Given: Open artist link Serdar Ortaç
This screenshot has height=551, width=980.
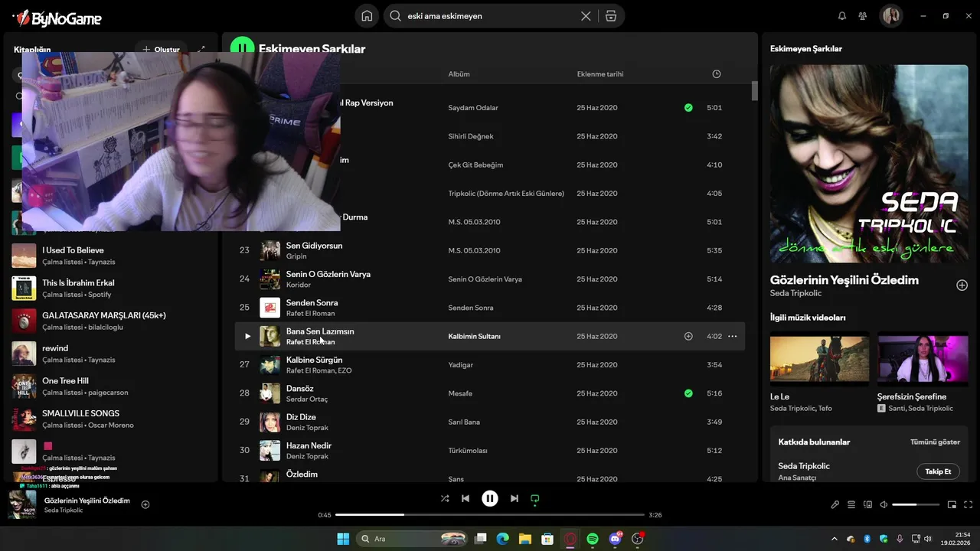Looking at the screenshot, I should click(306, 399).
